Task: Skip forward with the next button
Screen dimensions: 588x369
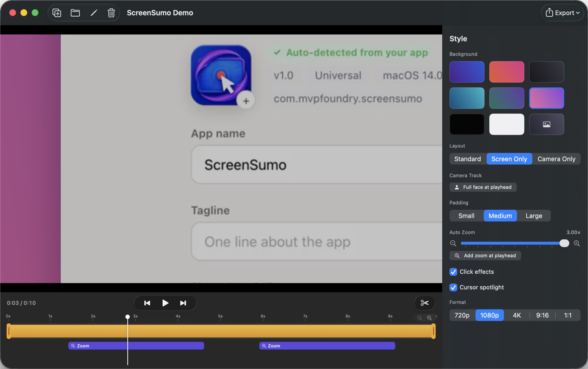Action: (x=183, y=303)
